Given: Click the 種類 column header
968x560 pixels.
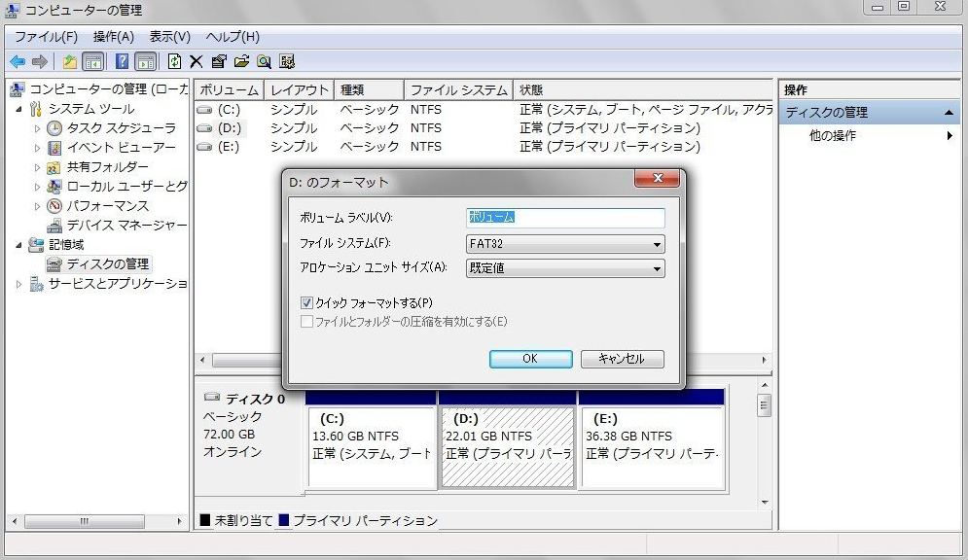Looking at the screenshot, I should [x=369, y=90].
